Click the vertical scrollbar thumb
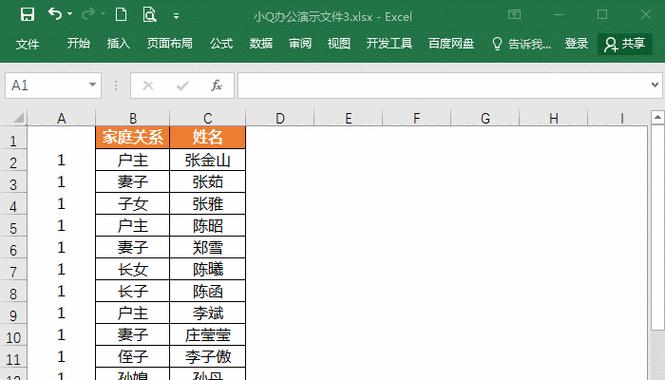 click(657, 227)
